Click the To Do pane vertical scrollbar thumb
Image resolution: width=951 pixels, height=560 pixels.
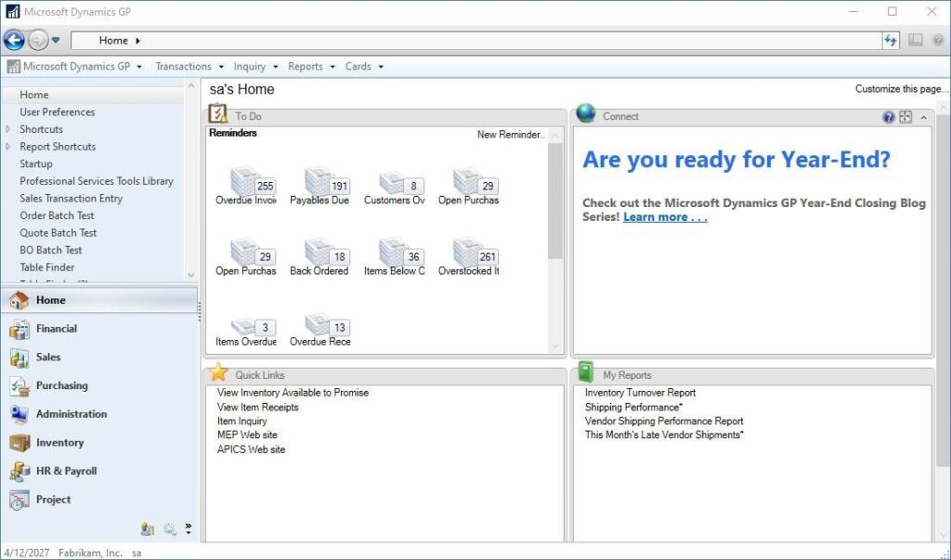tap(555, 201)
